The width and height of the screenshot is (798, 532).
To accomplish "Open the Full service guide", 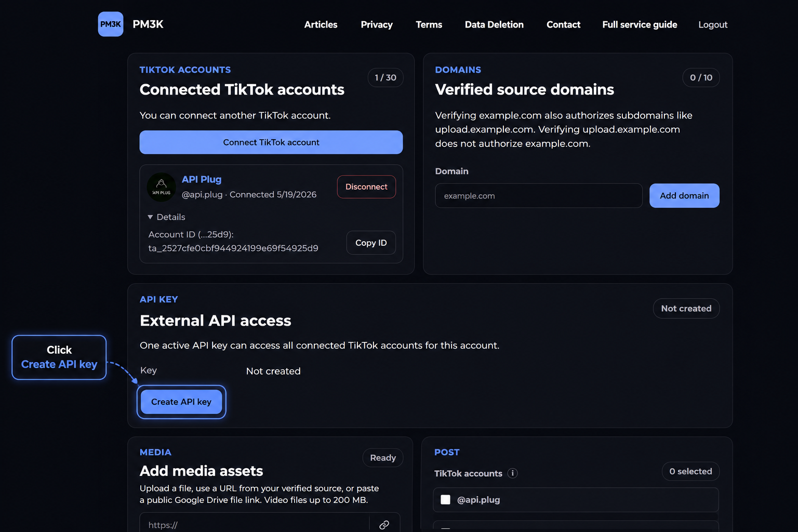I will [x=640, y=24].
